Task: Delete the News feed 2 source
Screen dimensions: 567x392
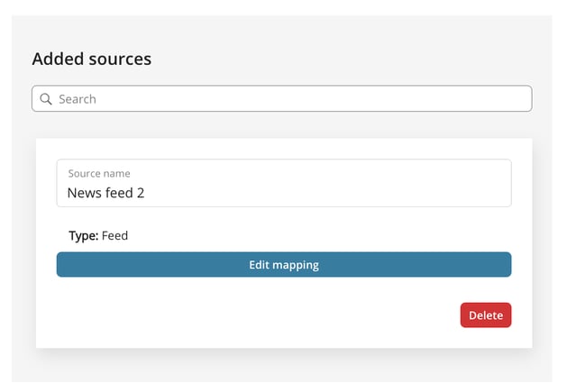Action: [x=485, y=315]
